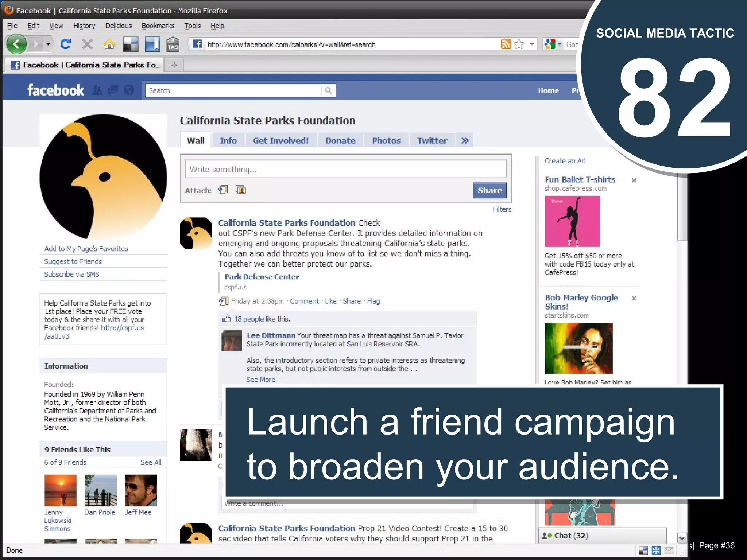Open Jeff Mee's profile thumbnail

click(x=141, y=490)
